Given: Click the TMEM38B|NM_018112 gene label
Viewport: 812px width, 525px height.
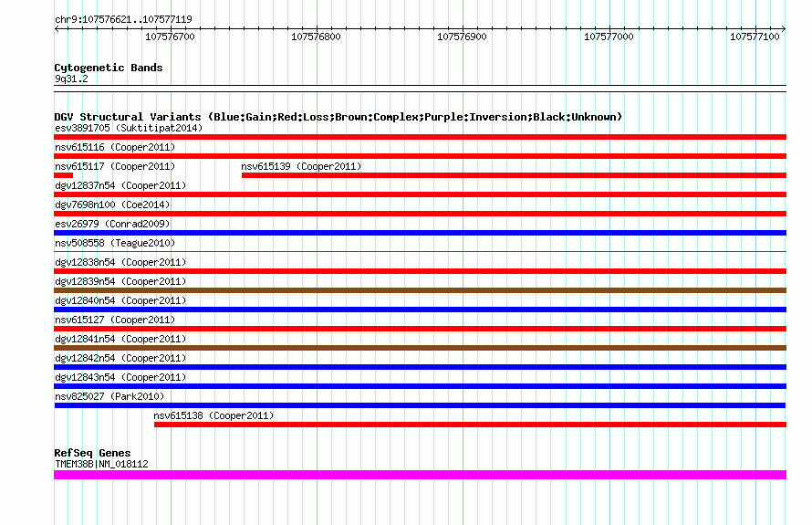Looking at the screenshot, I should tap(101, 464).
